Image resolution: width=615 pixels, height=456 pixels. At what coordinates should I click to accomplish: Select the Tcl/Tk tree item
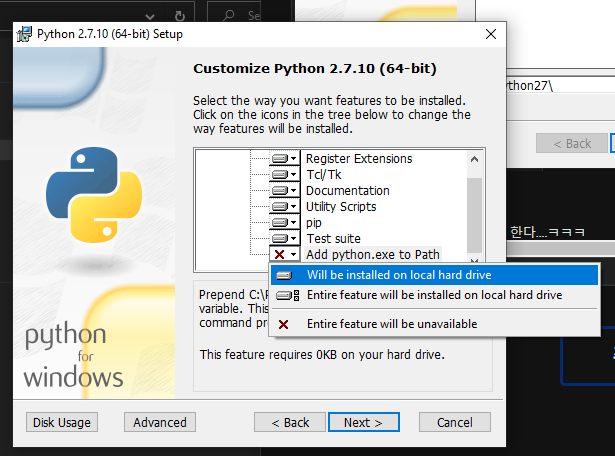pos(324,174)
